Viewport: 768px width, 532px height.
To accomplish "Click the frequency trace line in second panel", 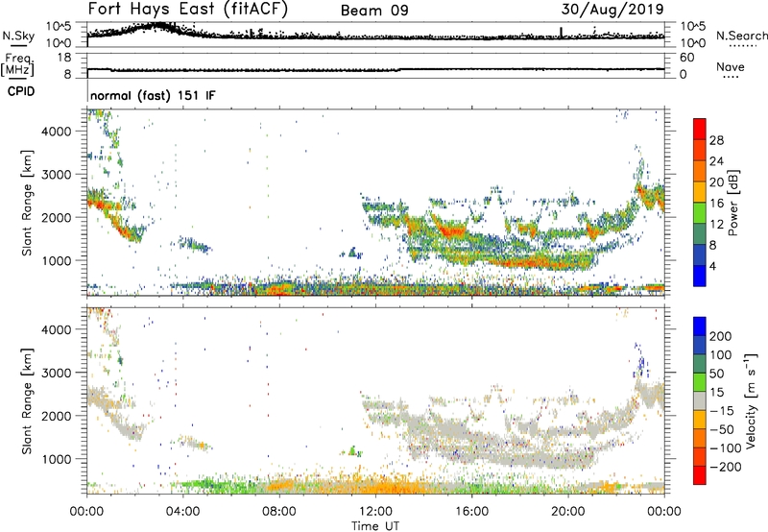I will click(x=375, y=70).
